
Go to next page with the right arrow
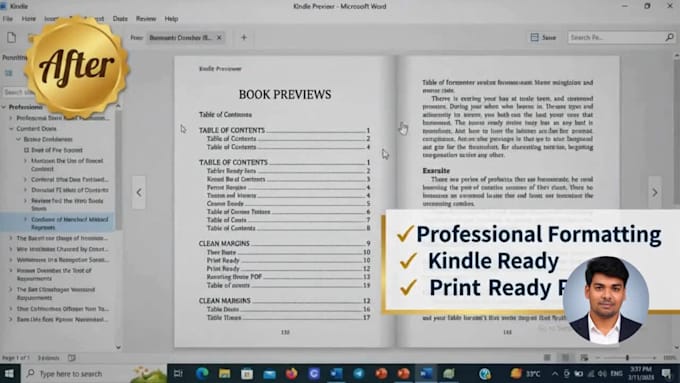pos(655,193)
